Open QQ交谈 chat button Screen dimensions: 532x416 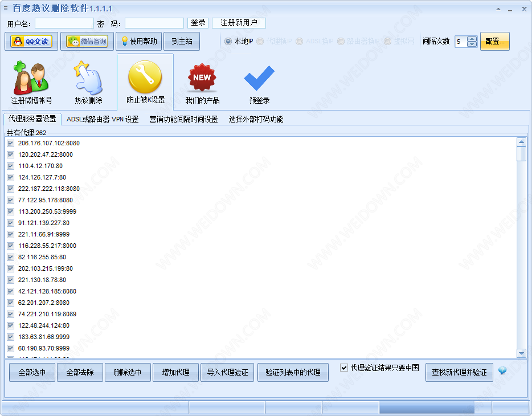click(31, 42)
